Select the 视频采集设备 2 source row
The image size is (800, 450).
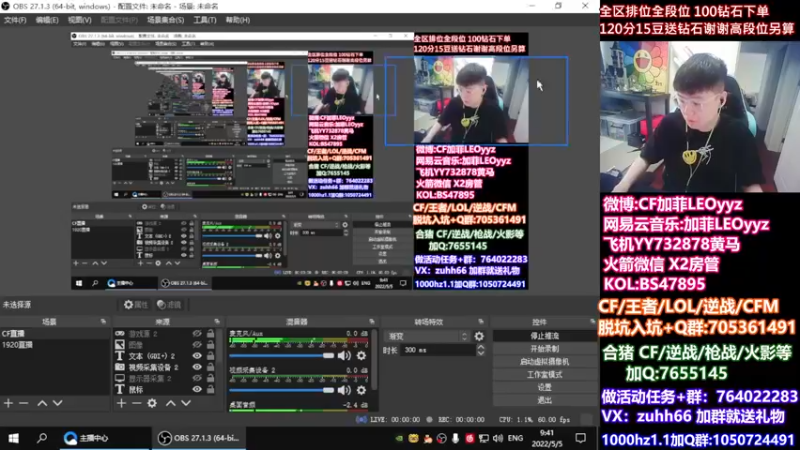(165, 367)
